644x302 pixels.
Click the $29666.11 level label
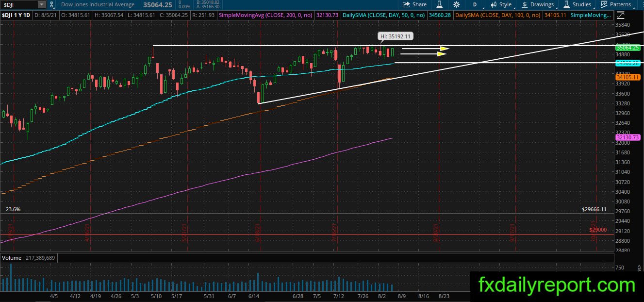pyautogui.click(x=594, y=209)
